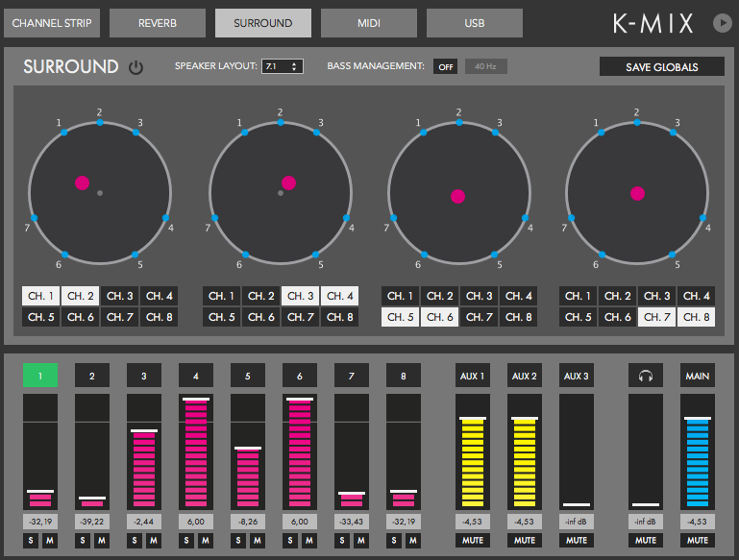Click channel 2 value -39,22
The image size is (739, 560).
[x=92, y=522]
